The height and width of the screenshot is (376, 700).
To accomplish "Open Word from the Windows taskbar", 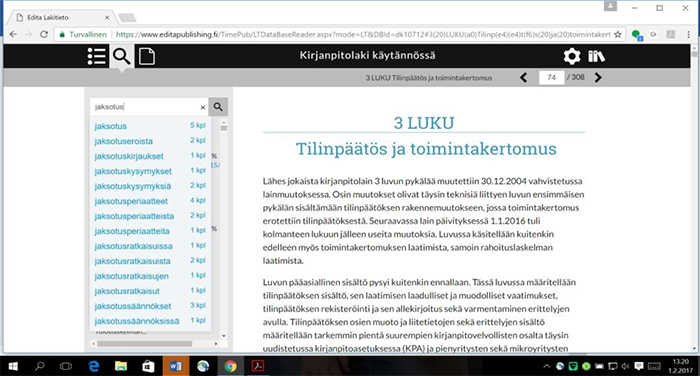I will [x=175, y=366].
